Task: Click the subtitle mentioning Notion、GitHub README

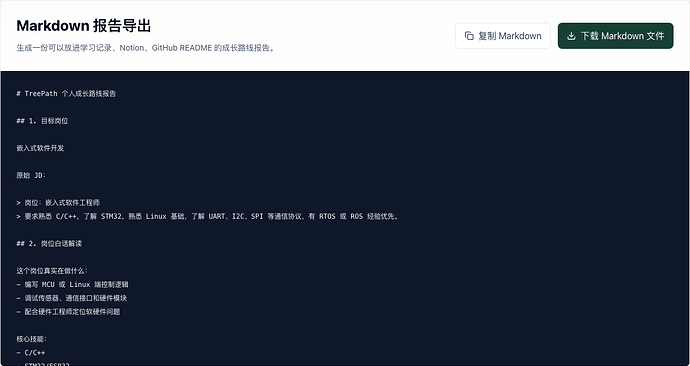Action: [x=147, y=48]
